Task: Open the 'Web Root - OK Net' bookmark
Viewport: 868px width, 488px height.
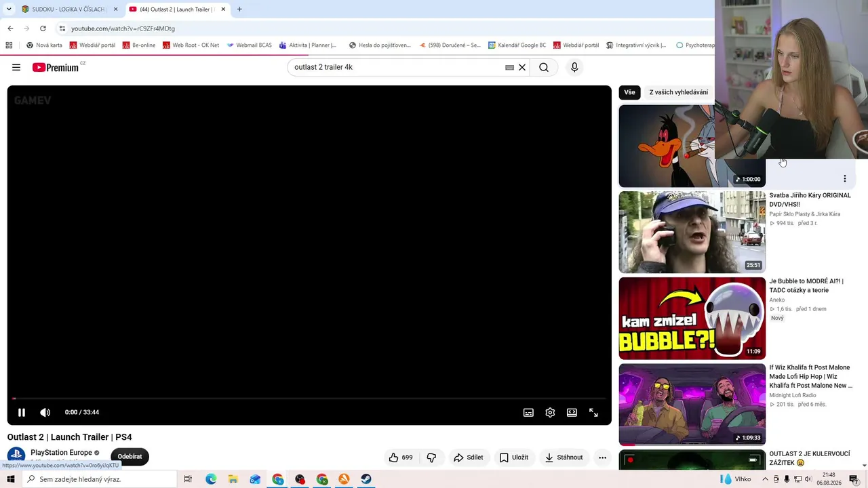Action: pos(191,45)
